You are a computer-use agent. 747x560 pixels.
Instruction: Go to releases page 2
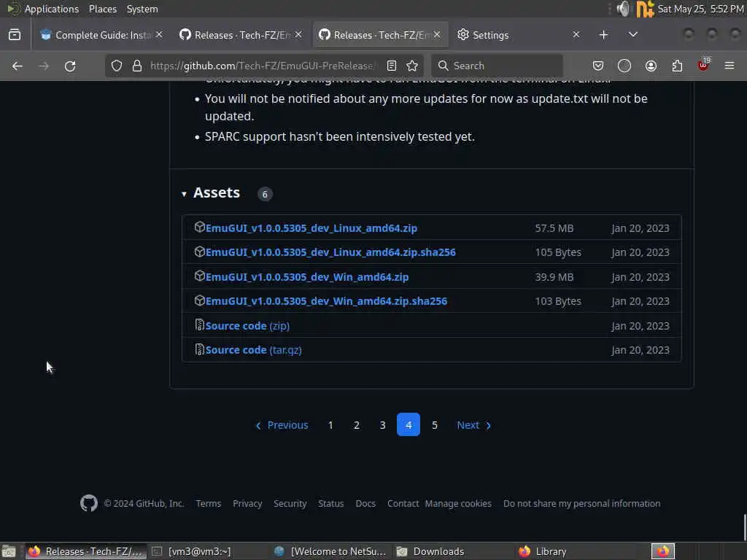pyautogui.click(x=356, y=425)
